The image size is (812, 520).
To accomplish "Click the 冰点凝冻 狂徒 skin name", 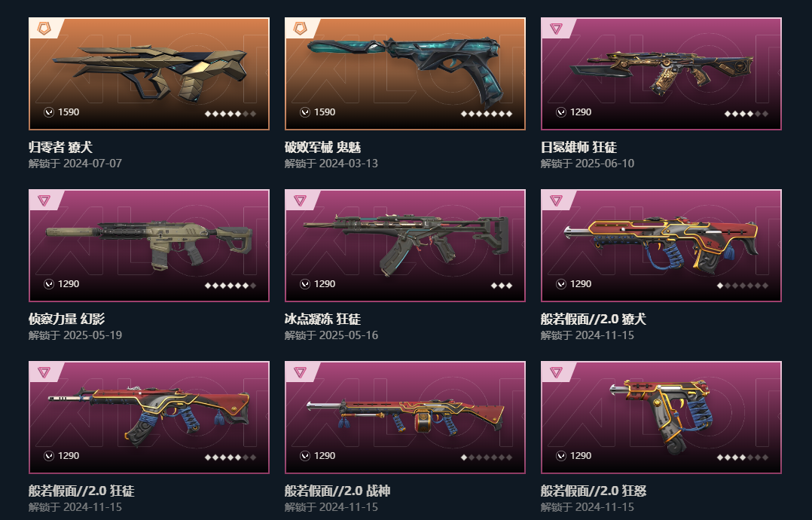I will 322,319.
